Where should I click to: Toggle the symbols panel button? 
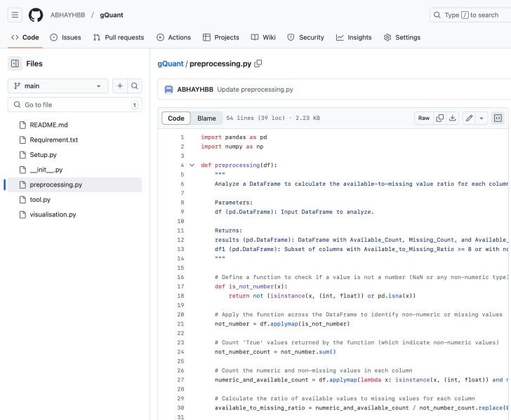(x=497, y=118)
